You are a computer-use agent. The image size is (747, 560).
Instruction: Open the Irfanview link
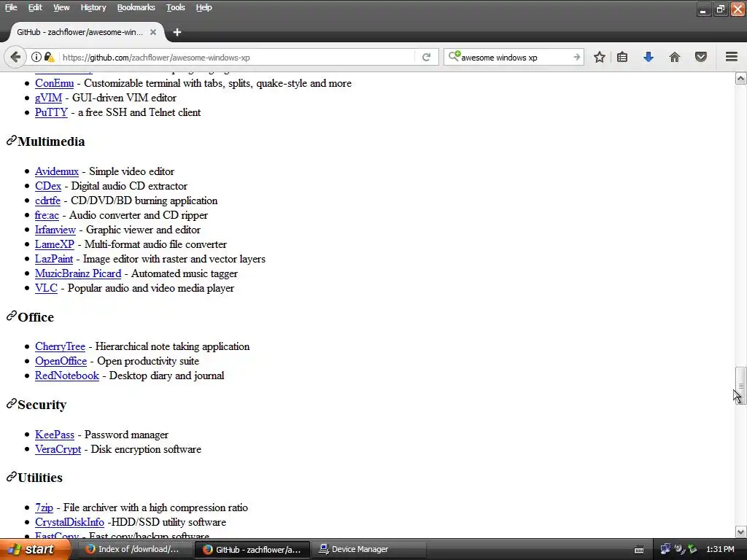(x=55, y=230)
